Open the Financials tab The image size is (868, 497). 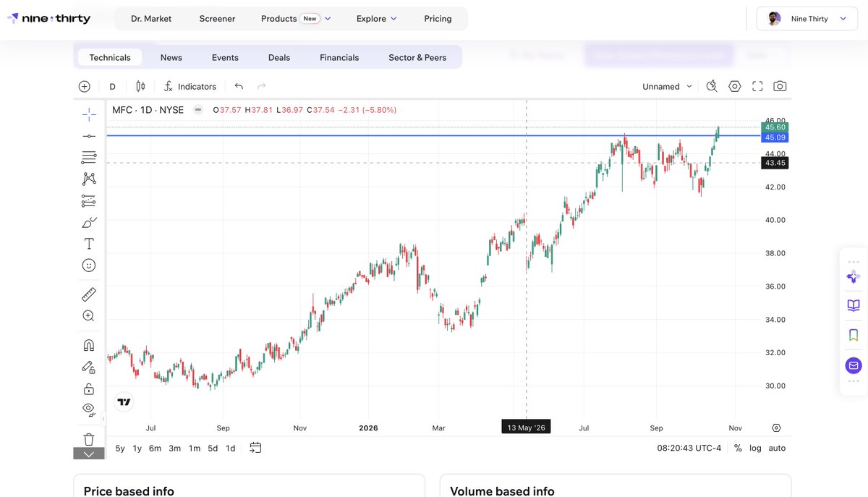[x=339, y=57]
